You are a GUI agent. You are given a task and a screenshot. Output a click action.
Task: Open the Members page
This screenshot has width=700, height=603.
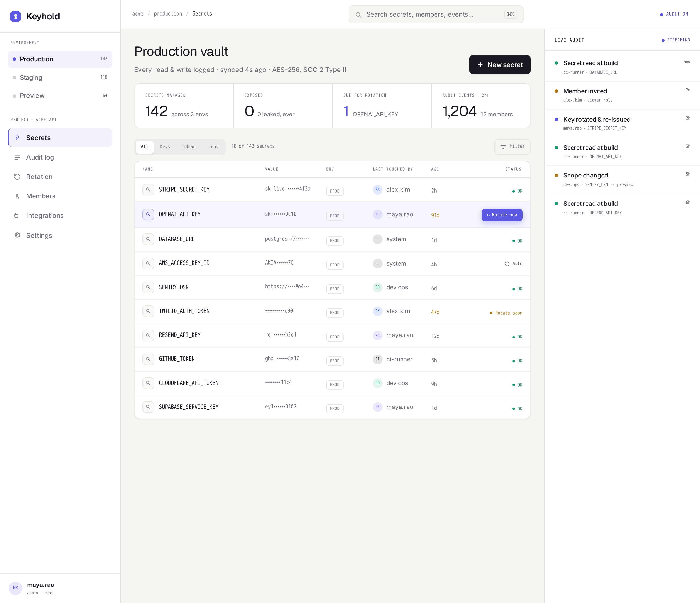pos(60,196)
